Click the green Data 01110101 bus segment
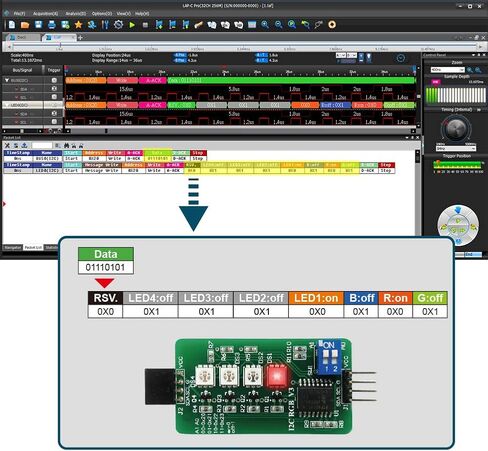Screen dimensions: 488x451 [x=291, y=80]
